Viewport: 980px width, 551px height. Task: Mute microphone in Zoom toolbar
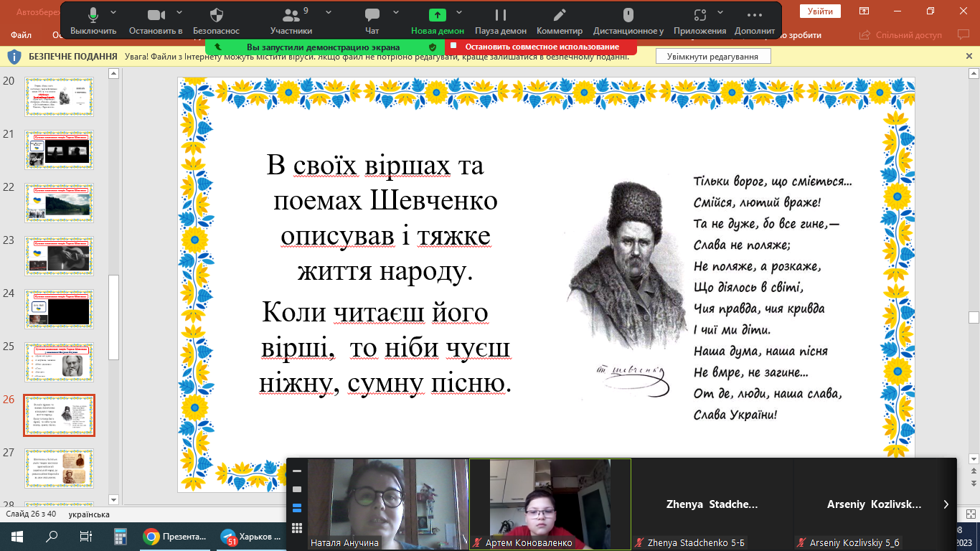click(93, 20)
